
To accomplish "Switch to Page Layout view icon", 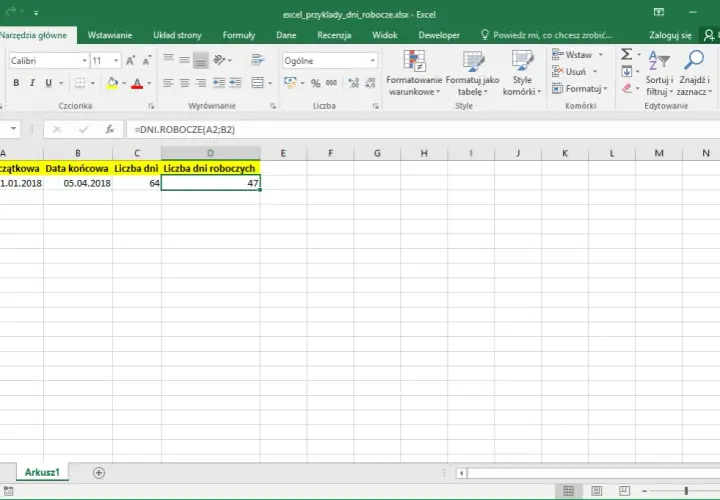I will pyautogui.click(x=596, y=491).
